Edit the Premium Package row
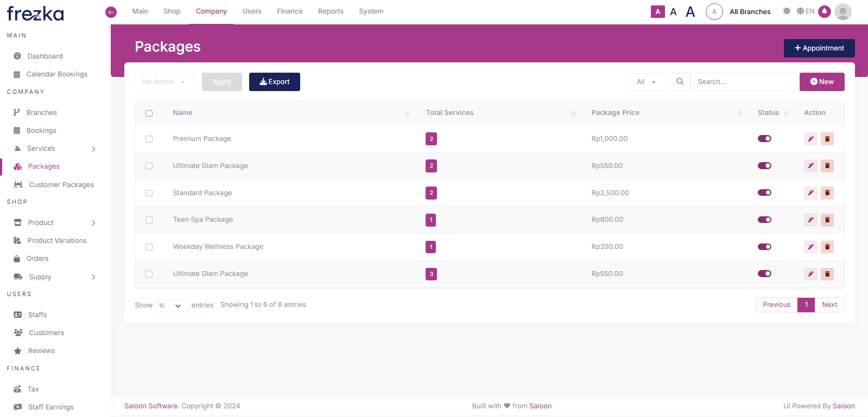The image size is (868, 417). [x=810, y=139]
